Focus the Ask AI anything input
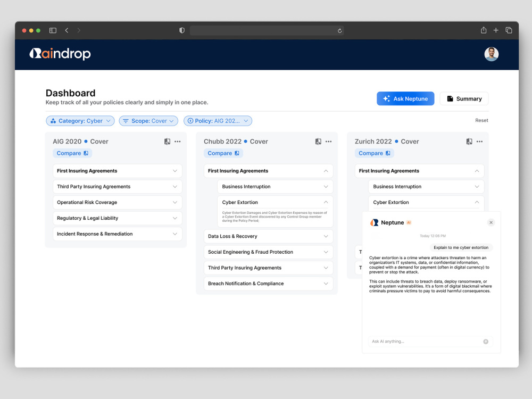The image size is (532, 399). click(430, 342)
